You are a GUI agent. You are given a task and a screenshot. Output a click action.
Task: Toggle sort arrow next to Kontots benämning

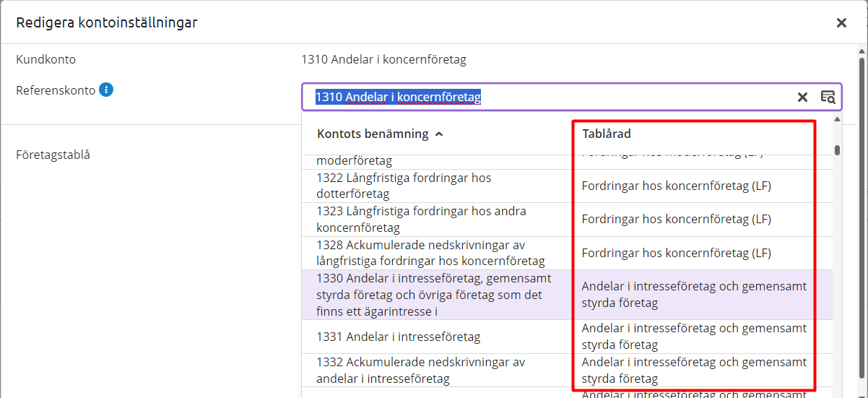tap(440, 134)
